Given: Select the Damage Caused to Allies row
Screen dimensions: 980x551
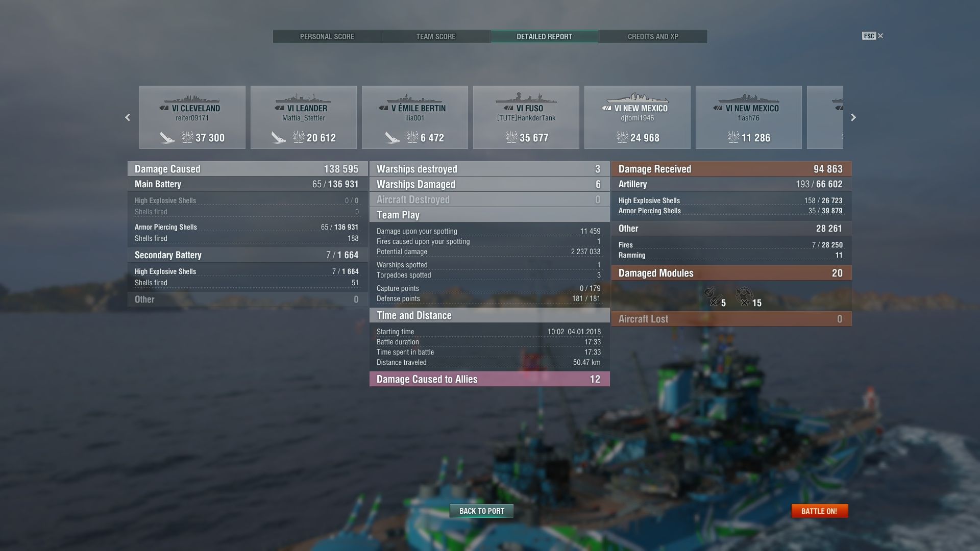Looking at the screenshot, I should click(489, 379).
